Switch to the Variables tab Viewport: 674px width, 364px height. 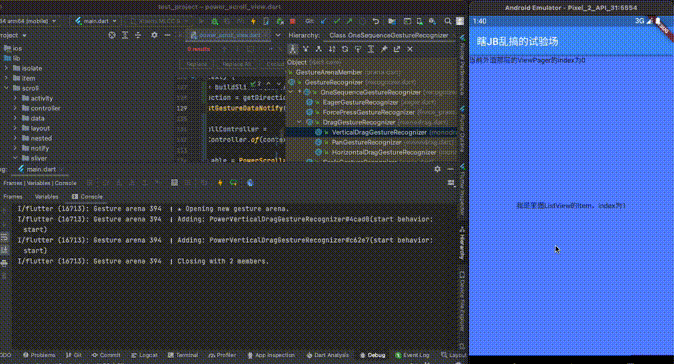pos(46,197)
